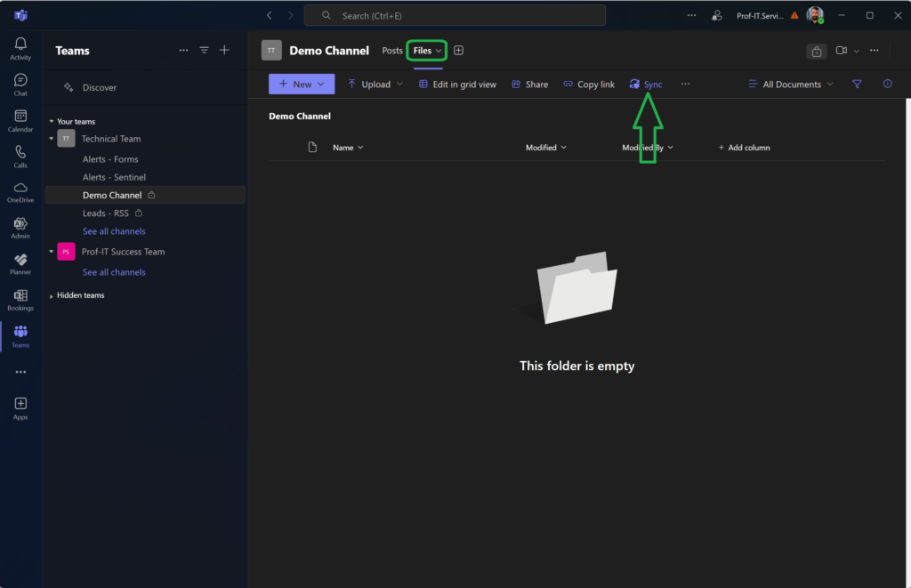Select the Alerts - Sentinel channel

pos(114,177)
